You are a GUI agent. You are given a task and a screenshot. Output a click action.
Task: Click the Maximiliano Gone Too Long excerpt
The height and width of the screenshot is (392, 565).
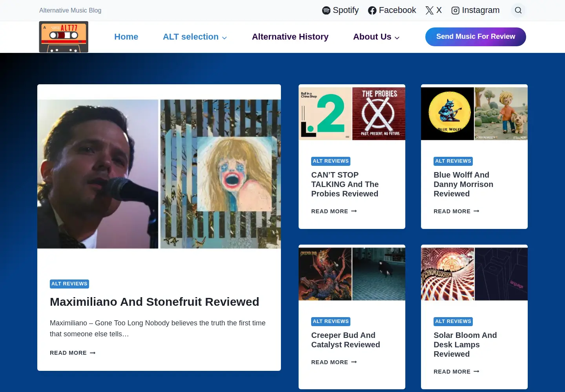tap(158, 328)
